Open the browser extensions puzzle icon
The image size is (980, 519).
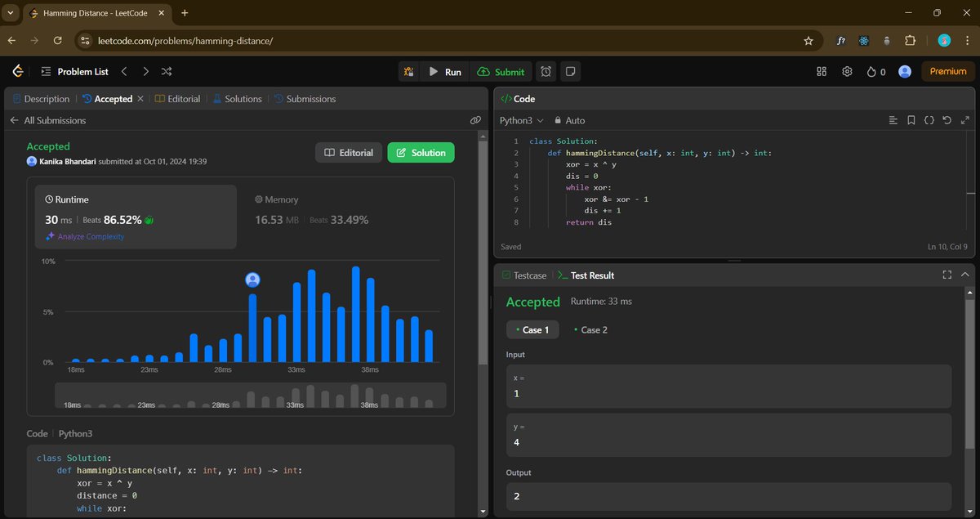point(910,41)
